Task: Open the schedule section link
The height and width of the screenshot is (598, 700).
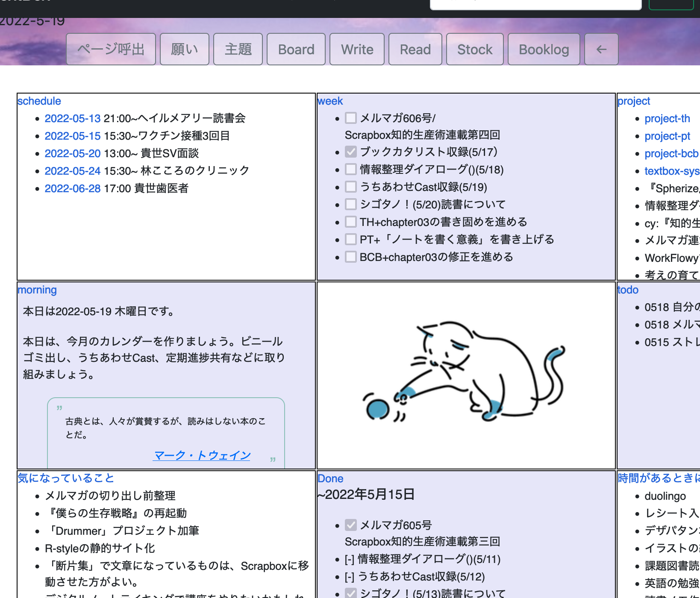Action: point(39,101)
